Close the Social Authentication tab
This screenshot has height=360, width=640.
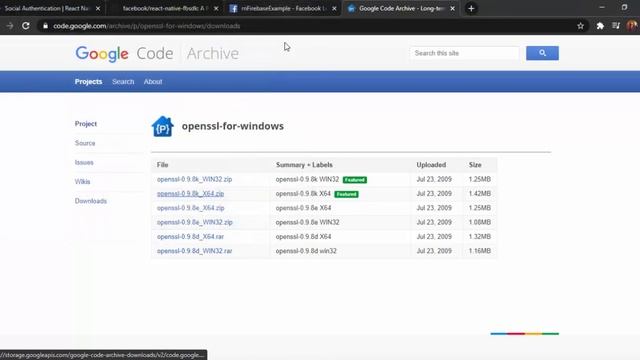[x=98, y=8]
